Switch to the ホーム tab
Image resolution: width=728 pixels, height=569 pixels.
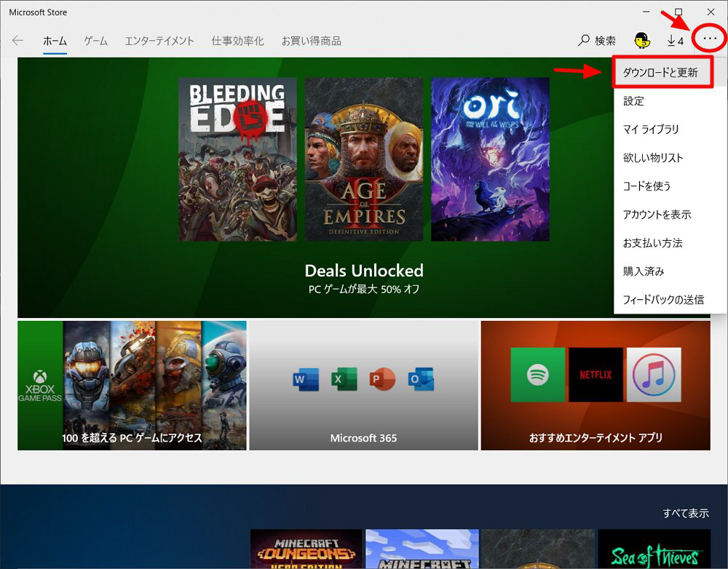coord(55,41)
